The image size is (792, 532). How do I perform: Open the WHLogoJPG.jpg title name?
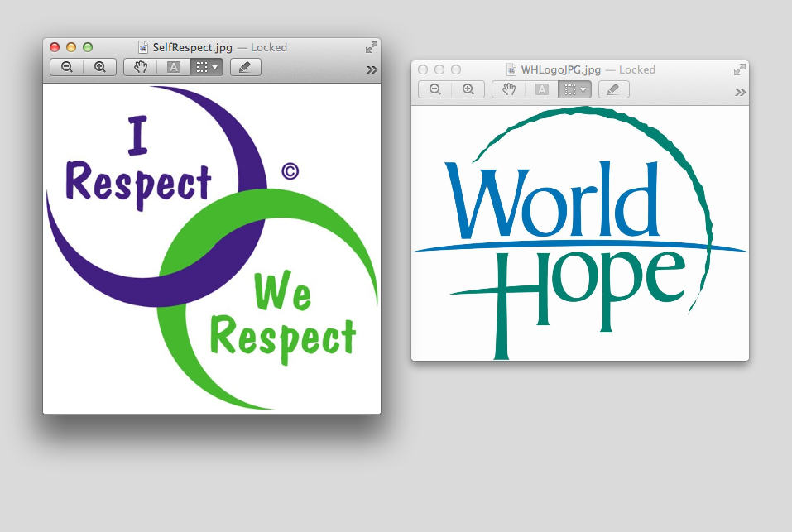[x=560, y=69]
